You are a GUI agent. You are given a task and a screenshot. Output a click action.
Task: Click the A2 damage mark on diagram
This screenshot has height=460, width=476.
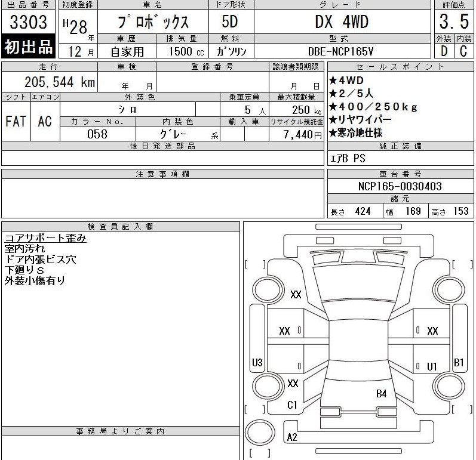[291, 437]
